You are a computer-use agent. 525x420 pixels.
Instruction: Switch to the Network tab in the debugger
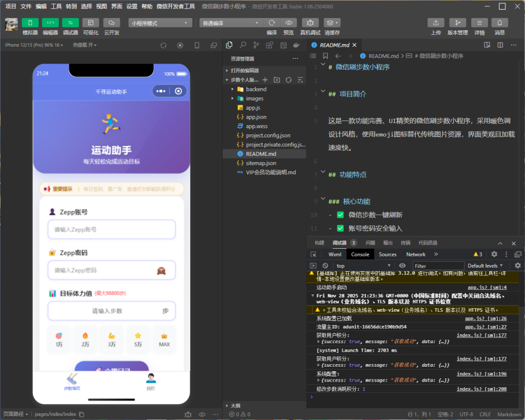(x=416, y=254)
